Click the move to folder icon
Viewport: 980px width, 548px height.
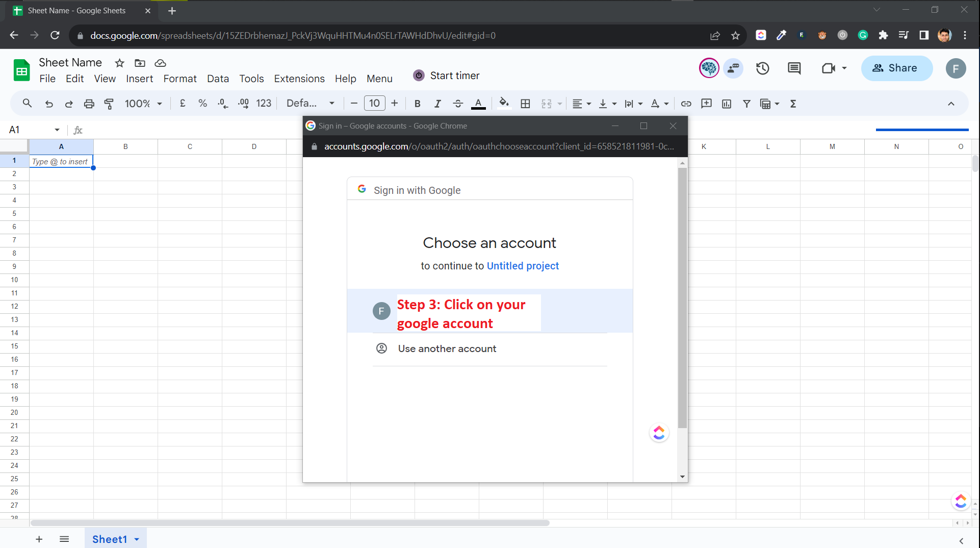pyautogui.click(x=140, y=63)
